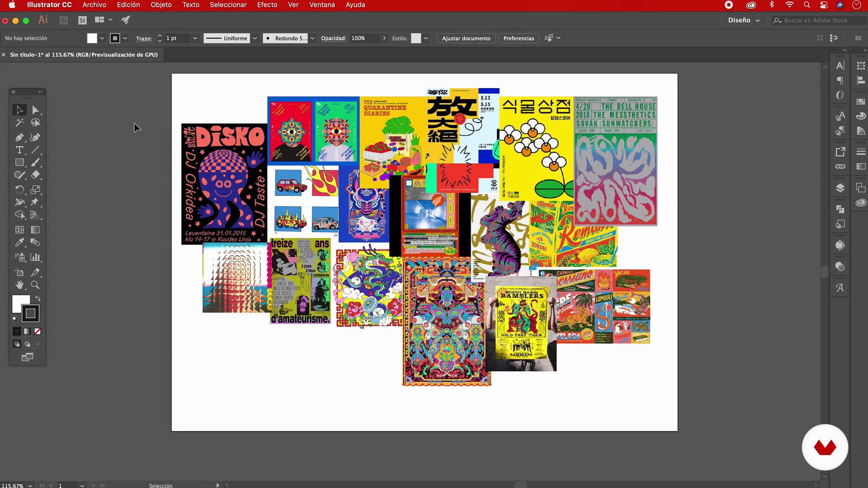The width and height of the screenshot is (868, 488).
Task: Click the Ajustar documento button
Action: 466,38
